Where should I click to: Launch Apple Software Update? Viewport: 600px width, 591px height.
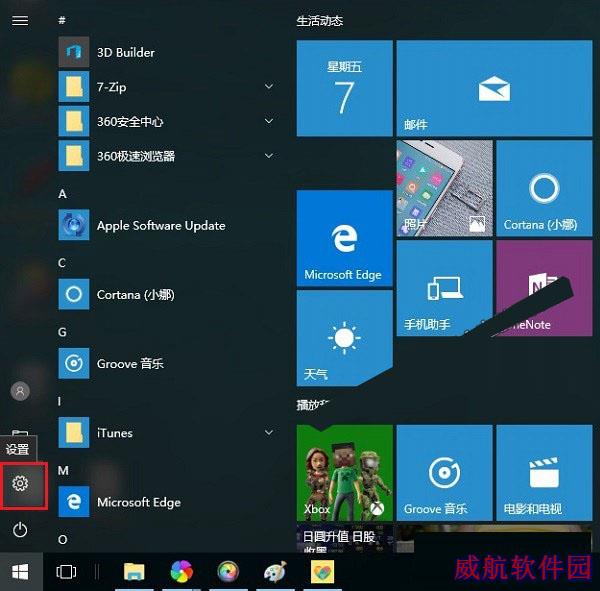pyautogui.click(x=166, y=225)
